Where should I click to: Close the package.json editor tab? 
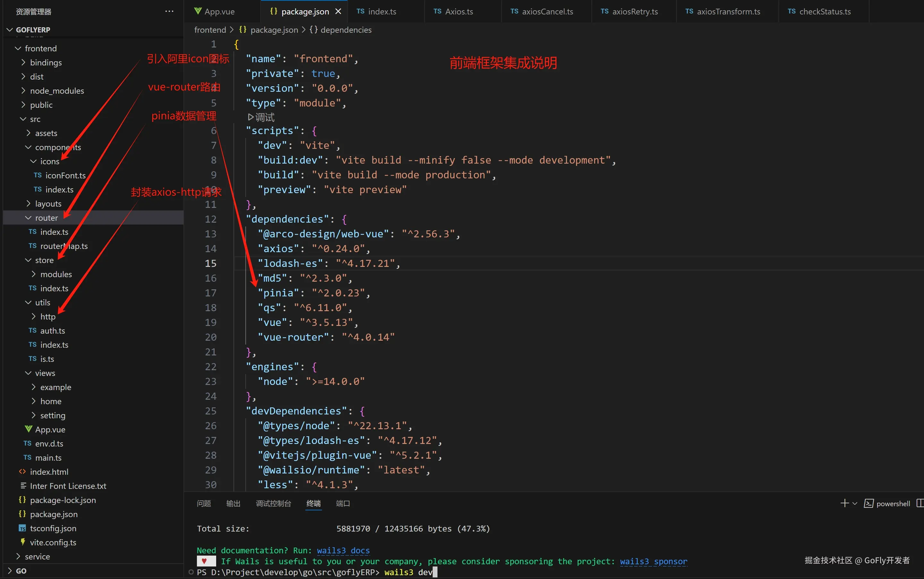(x=338, y=12)
